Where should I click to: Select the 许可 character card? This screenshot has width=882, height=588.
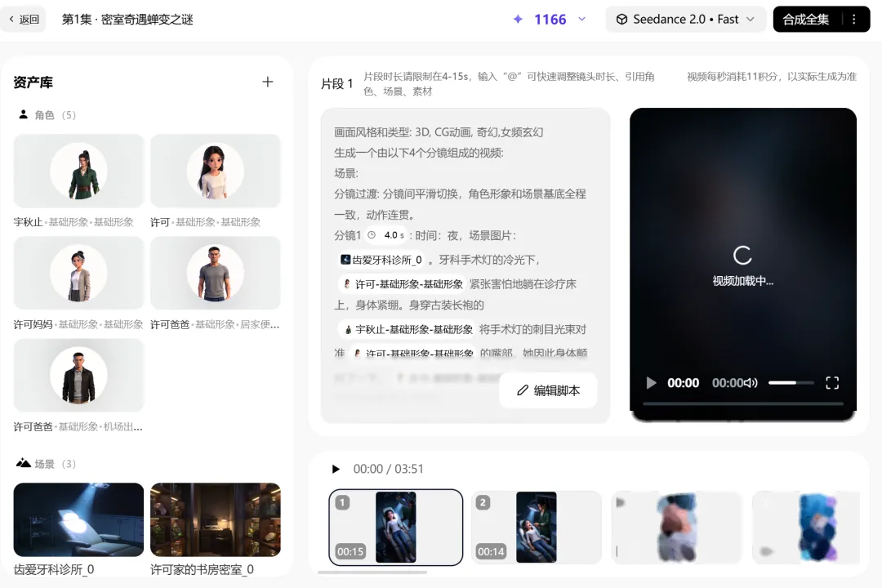coord(216,171)
